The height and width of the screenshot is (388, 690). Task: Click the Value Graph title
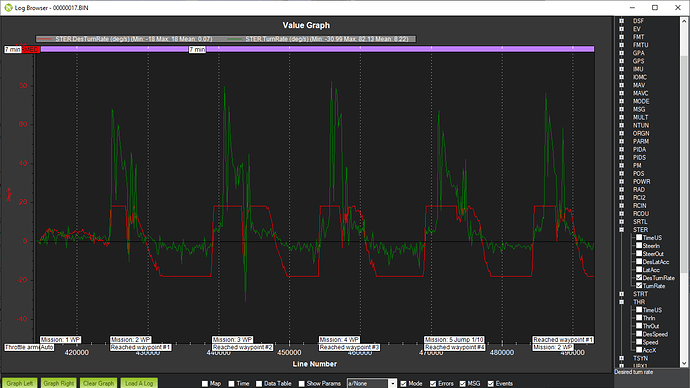(306, 26)
